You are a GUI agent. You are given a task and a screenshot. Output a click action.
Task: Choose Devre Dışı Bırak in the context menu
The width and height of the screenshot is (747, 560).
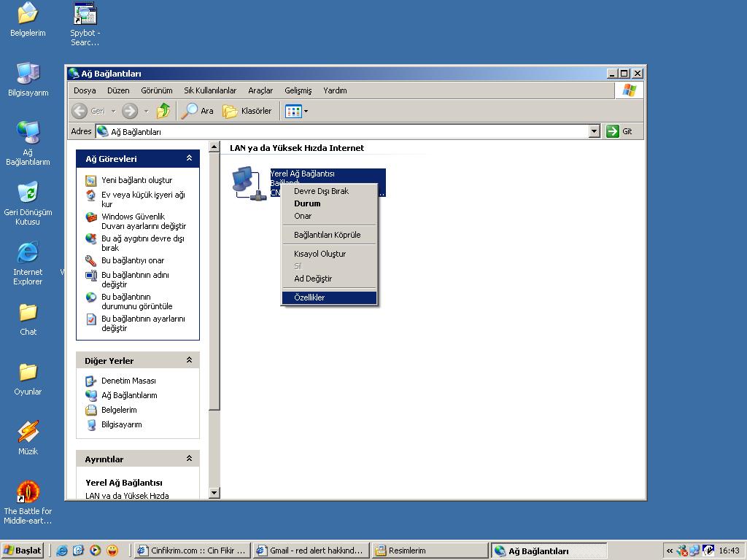(x=329, y=192)
